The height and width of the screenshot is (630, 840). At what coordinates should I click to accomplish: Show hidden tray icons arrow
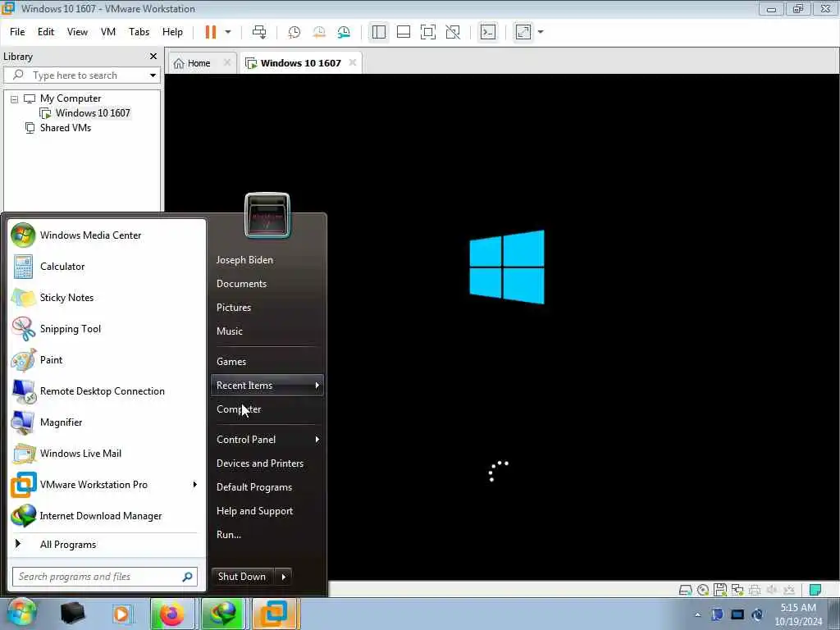pos(697,614)
